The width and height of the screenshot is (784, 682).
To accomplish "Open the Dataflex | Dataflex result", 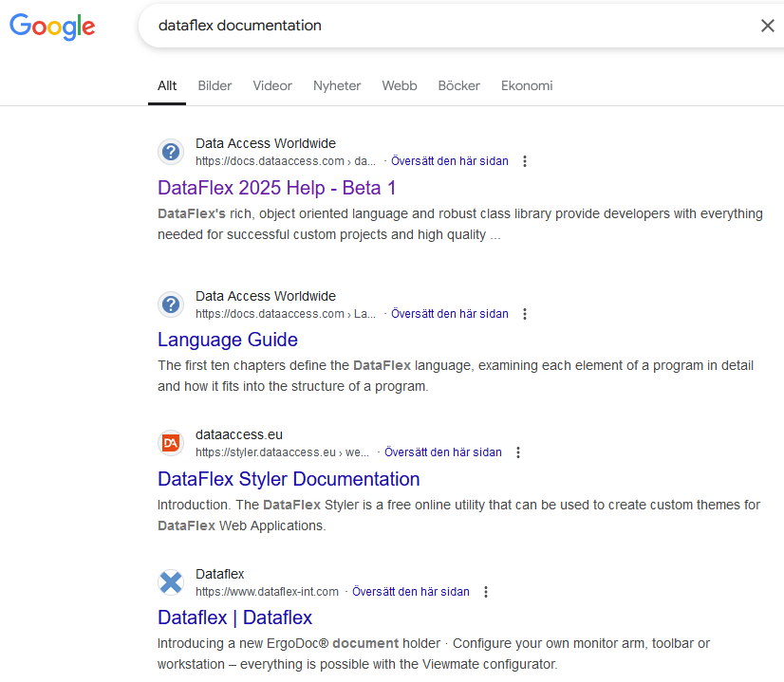I will click(234, 617).
